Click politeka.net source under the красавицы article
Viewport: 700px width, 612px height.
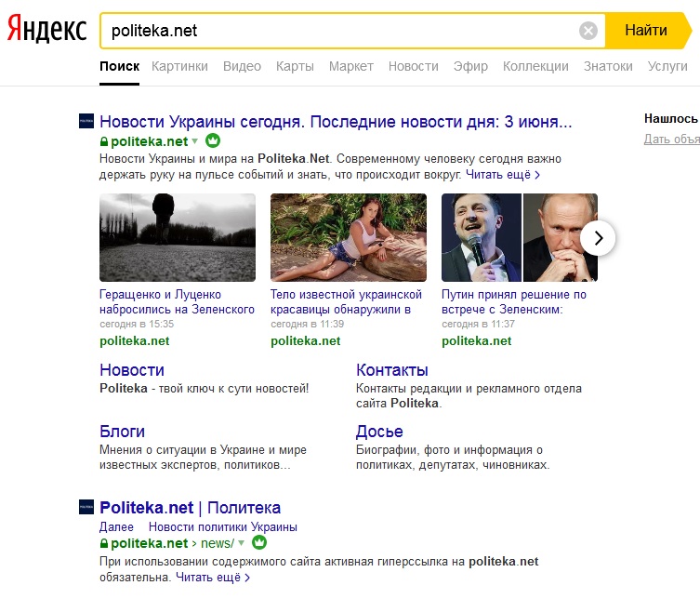point(305,340)
